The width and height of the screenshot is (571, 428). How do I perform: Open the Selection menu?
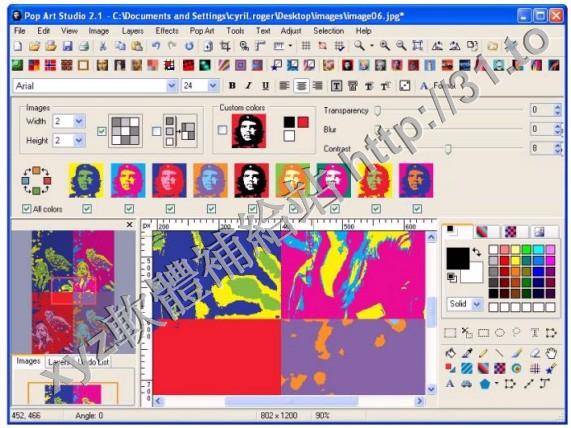(x=328, y=31)
